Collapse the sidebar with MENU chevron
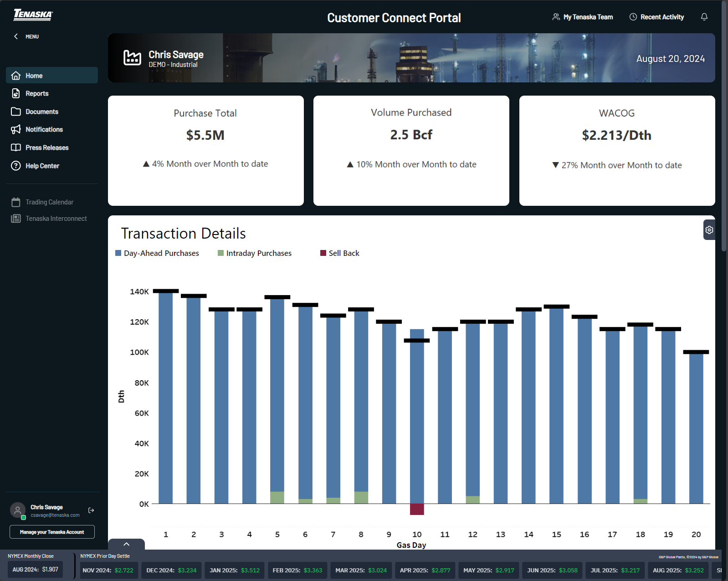 (x=16, y=36)
